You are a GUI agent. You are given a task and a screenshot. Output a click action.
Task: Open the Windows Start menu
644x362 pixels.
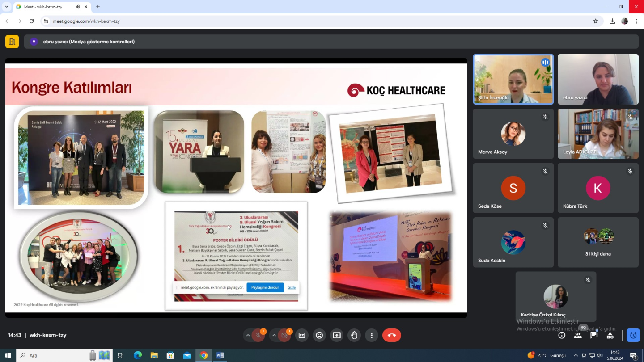(x=8, y=355)
